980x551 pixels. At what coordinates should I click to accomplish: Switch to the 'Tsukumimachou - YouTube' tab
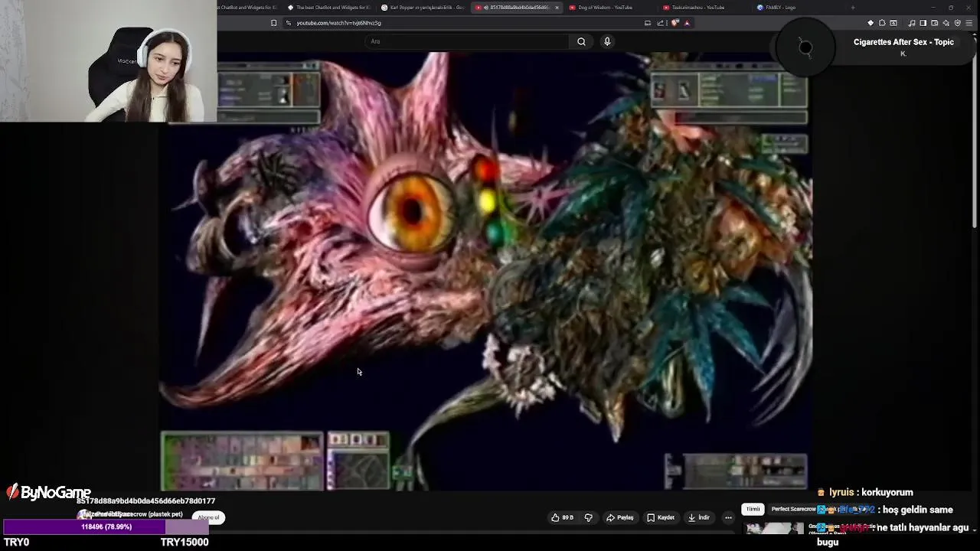click(x=697, y=8)
